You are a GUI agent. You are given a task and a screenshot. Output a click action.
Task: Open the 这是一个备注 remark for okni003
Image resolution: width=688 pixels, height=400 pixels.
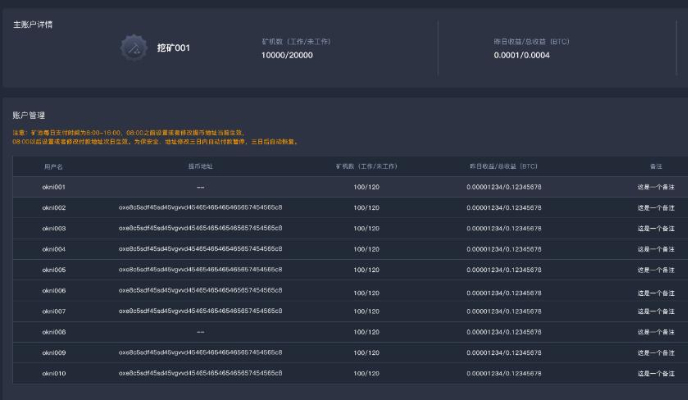(x=656, y=229)
